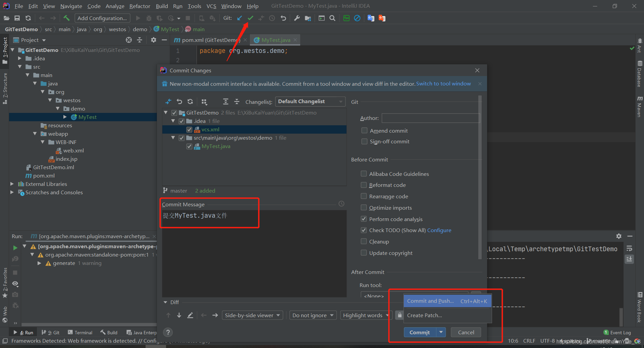The image size is (644, 348).
Task: Click the Build project hammer icon
Action: pyautogui.click(x=66, y=18)
